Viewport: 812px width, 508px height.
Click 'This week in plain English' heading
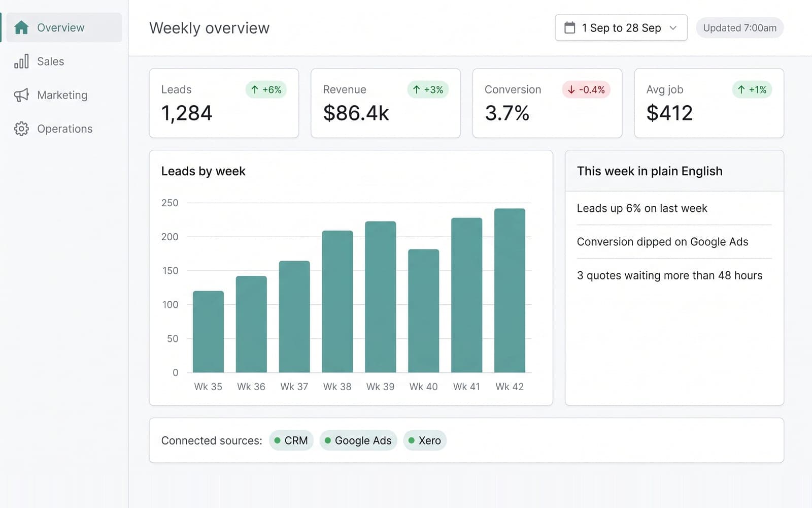pyautogui.click(x=650, y=171)
